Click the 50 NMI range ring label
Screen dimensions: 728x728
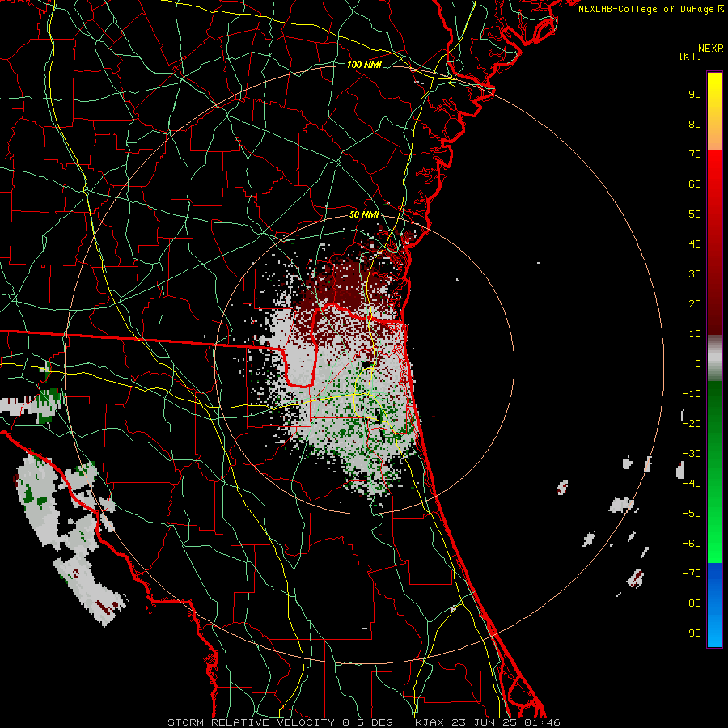click(364, 214)
